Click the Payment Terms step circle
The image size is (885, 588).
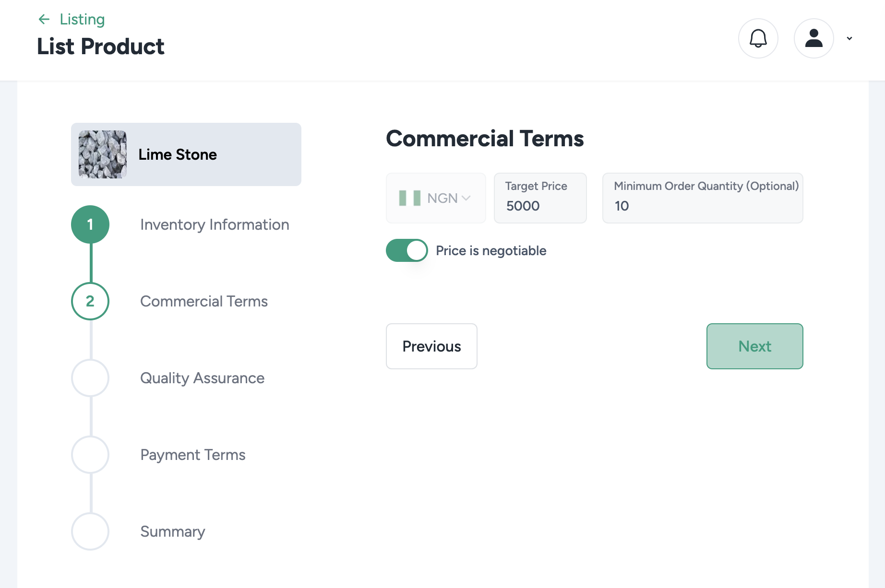coord(90,455)
